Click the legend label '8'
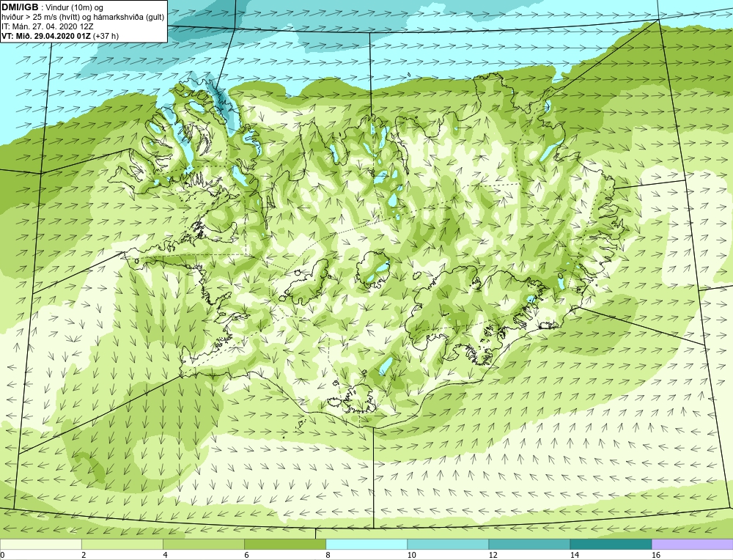 328,555
